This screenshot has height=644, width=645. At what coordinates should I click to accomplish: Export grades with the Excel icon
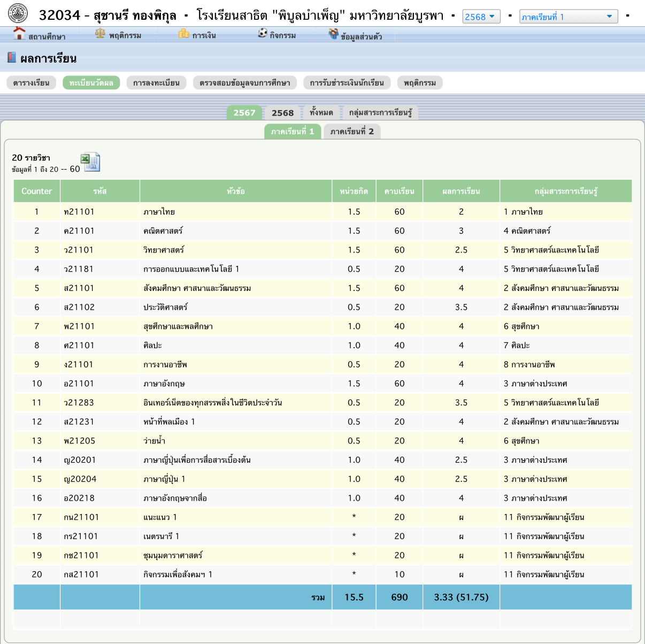[90, 162]
